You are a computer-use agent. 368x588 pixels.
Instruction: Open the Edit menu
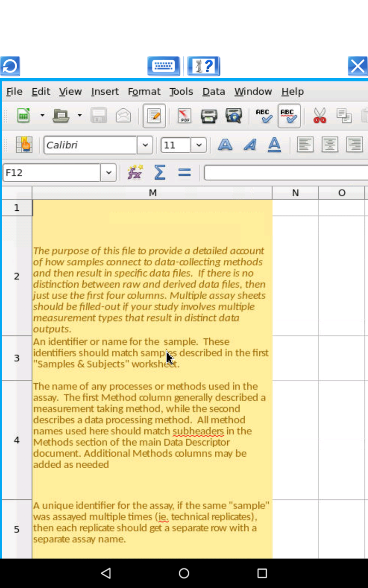(41, 92)
